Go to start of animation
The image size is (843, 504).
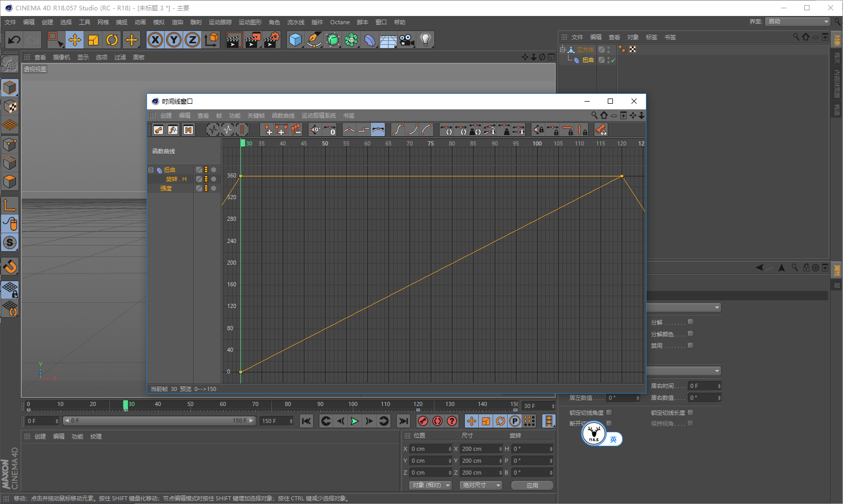click(306, 421)
